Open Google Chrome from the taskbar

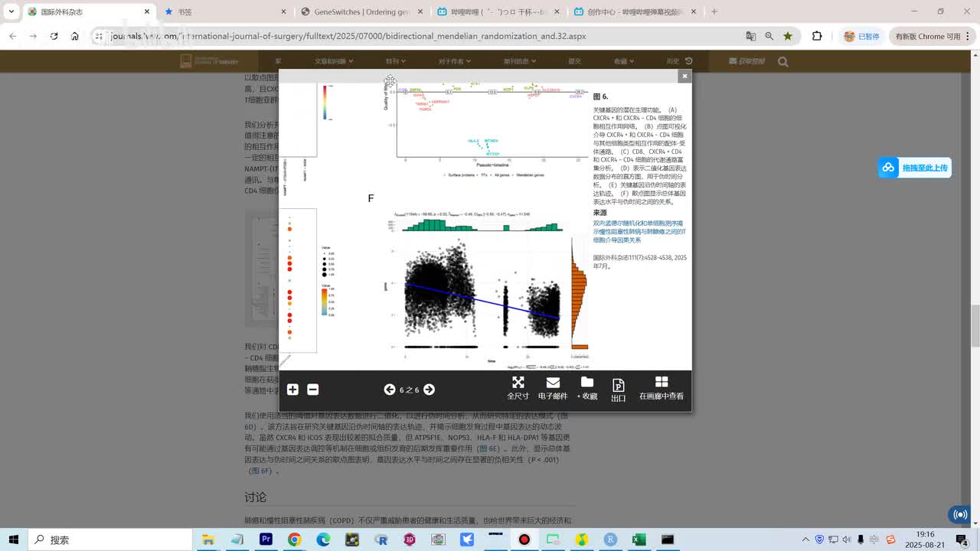pos(295,540)
